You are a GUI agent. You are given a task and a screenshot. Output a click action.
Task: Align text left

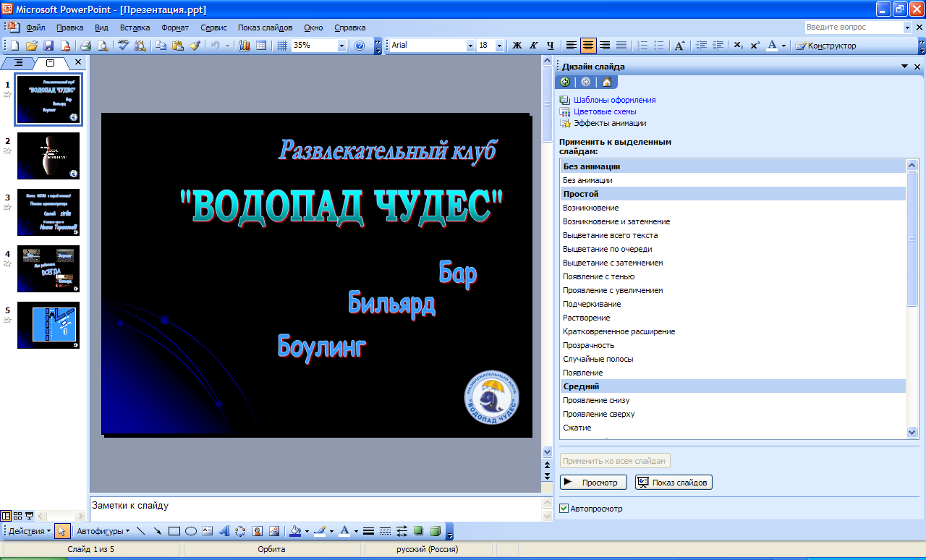point(572,46)
